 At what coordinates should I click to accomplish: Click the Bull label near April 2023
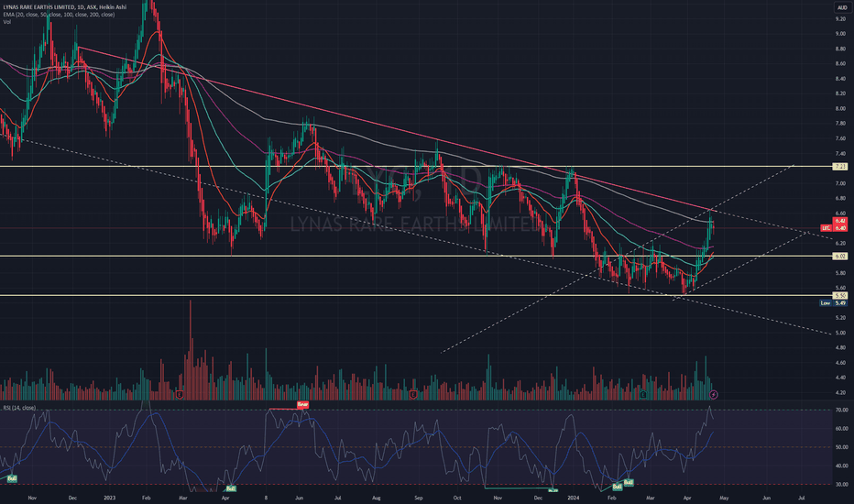231,488
